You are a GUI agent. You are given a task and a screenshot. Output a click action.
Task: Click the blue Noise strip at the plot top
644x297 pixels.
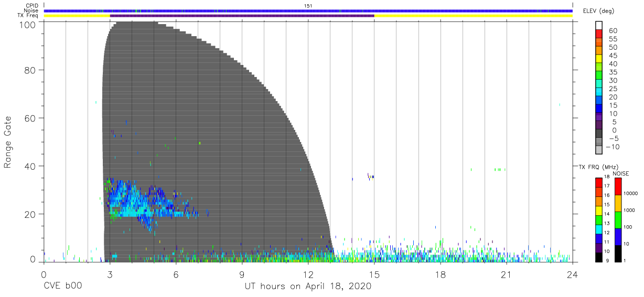[308, 10]
